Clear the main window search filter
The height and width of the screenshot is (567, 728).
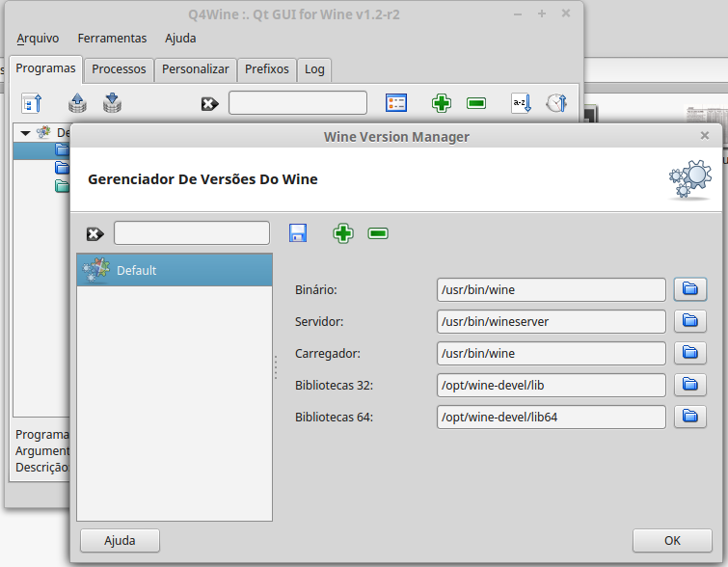[210, 103]
